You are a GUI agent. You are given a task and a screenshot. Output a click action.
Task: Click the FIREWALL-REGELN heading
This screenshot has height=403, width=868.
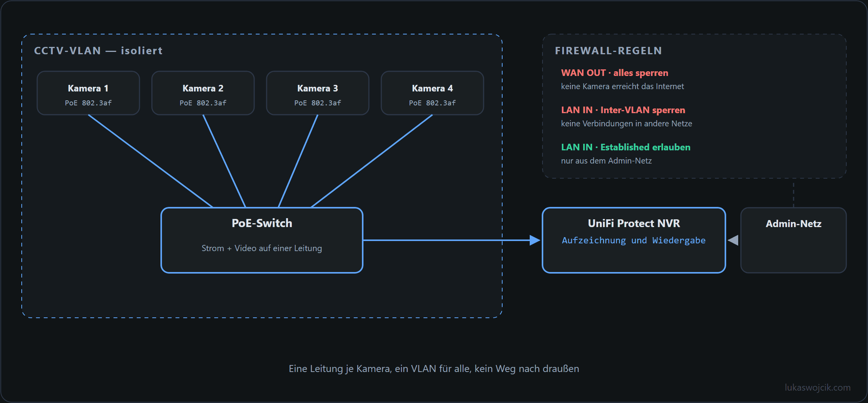click(608, 51)
